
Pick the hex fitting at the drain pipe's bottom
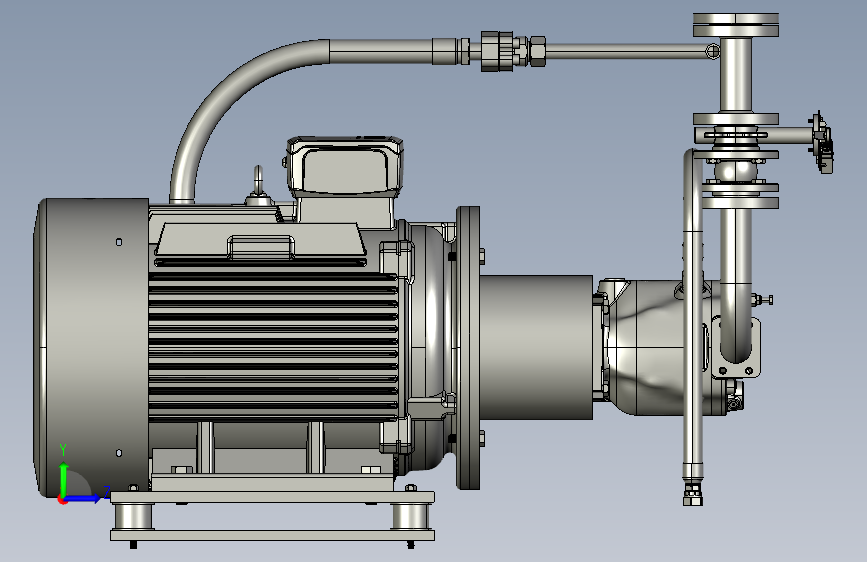click(692, 494)
